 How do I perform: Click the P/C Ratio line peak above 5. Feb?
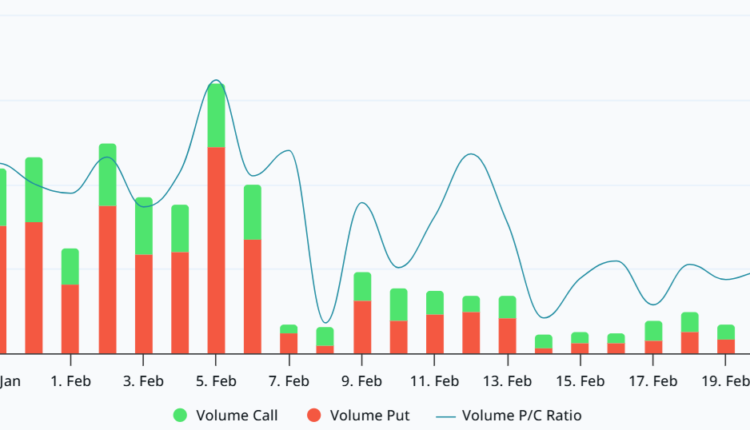pos(215,82)
